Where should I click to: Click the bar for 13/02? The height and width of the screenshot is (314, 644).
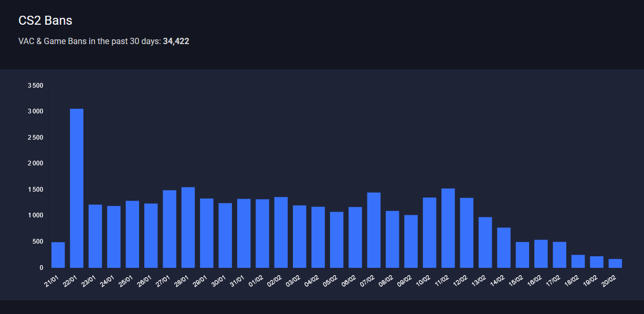pyautogui.click(x=485, y=242)
